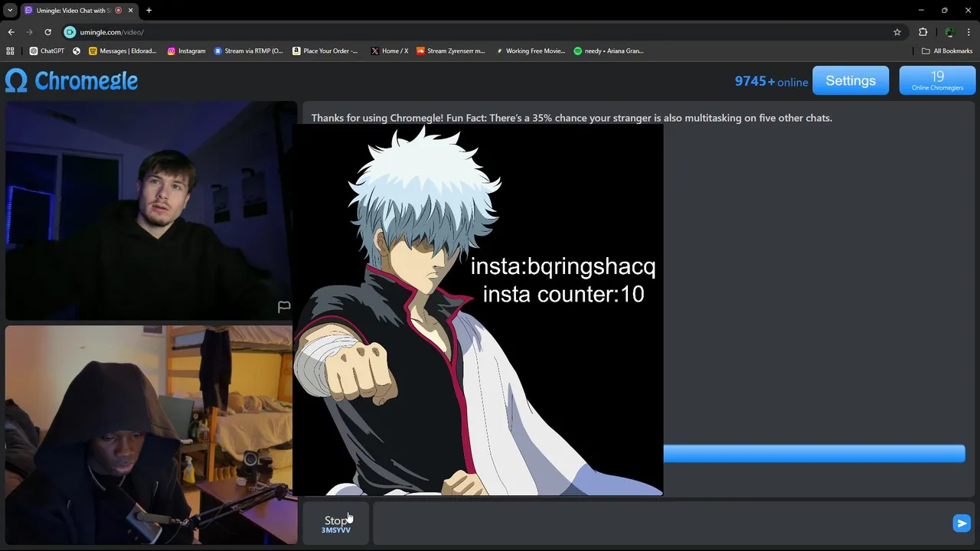Reload the page with refresh icon
The image size is (980, 551).
coord(47,32)
